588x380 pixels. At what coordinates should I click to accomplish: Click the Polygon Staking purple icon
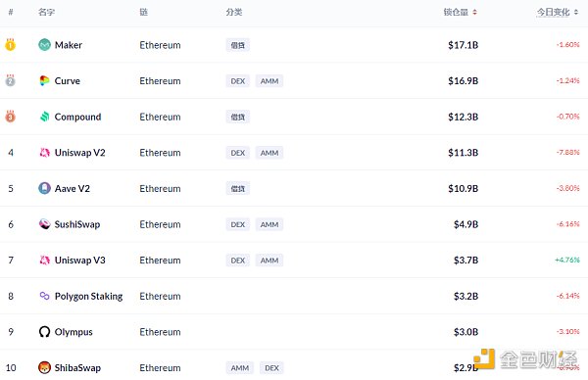pos(44,296)
